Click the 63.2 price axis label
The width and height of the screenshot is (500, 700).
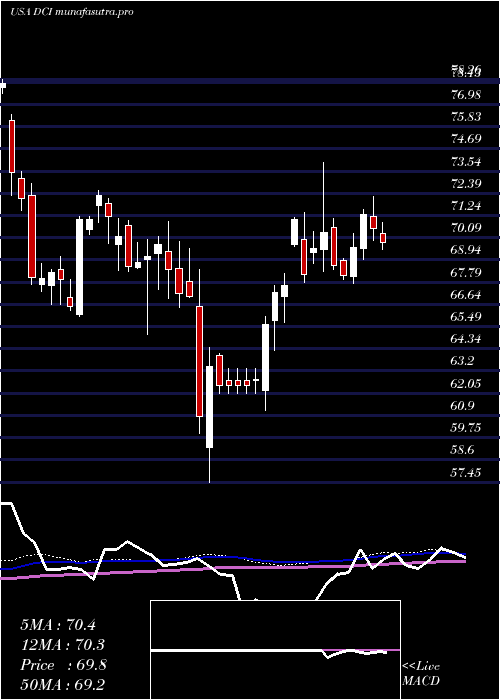[464, 362]
